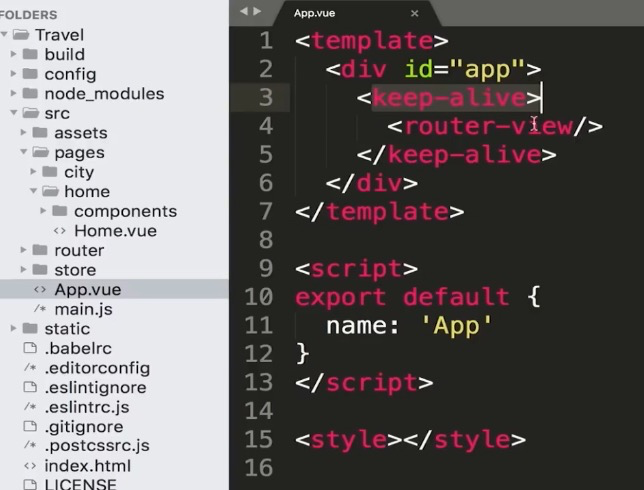This screenshot has width=644, height=490.
Task: Collapse the Travel root folder arrow
Action: [4, 34]
